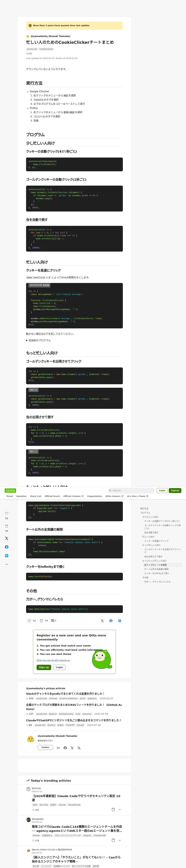Open 'What you can do with signing up' link
Image resolution: width=186 pixels, height=868 pixels.
[53, 660]
